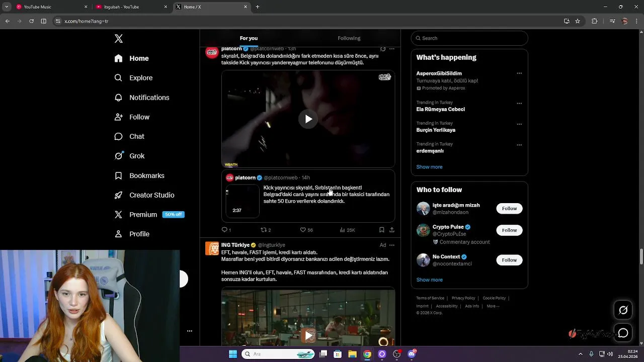The height and width of the screenshot is (362, 644).
Task: Bookmark the platcorn post
Action: (x=381, y=230)
